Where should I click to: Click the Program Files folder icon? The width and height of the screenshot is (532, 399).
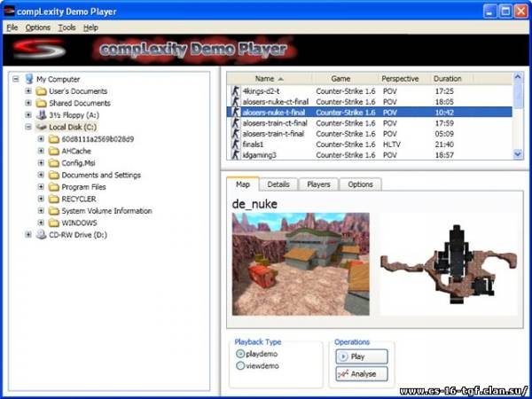tap(53, 187)
